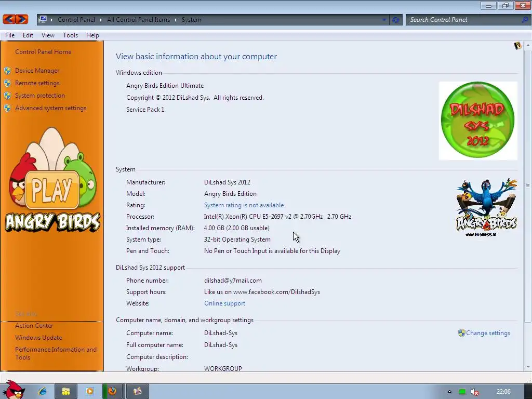Click the vertical scrollbar down arrow

click(x=528, y=367)
